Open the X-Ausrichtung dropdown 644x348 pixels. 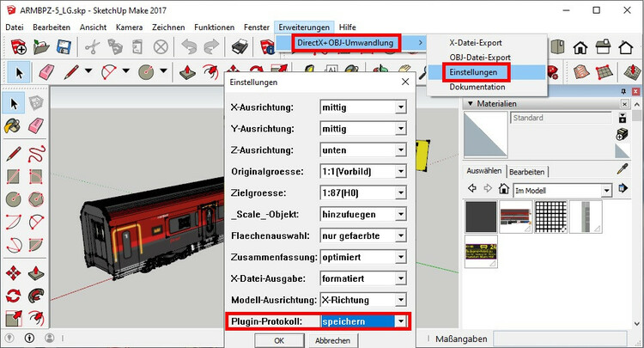(x=400, y=107)
